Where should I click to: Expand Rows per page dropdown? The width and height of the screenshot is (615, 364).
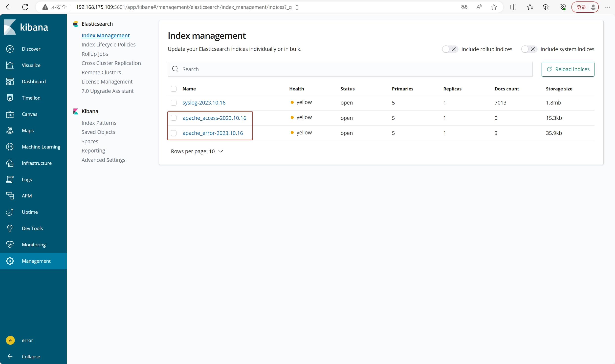click(197, 151)
